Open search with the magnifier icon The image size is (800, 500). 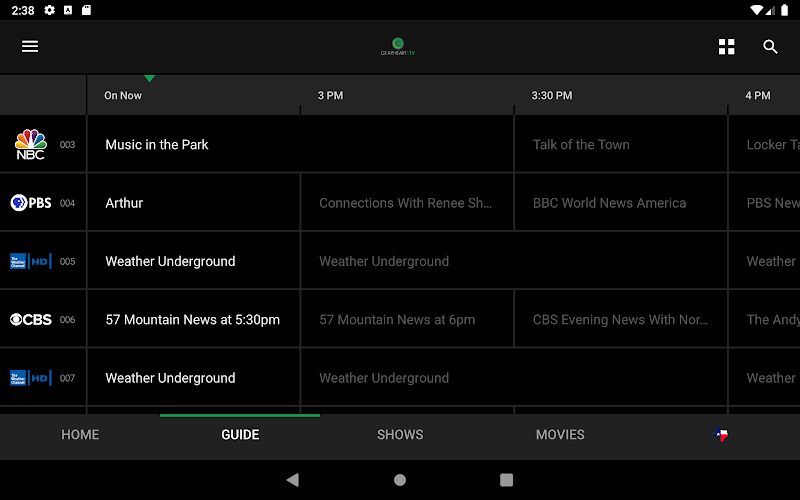click(770, 47)
